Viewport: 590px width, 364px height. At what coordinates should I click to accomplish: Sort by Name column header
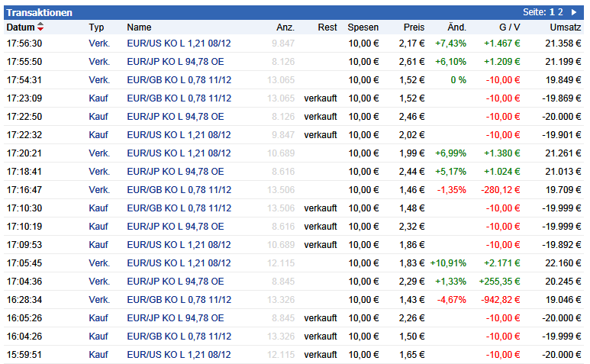point(139,27)
